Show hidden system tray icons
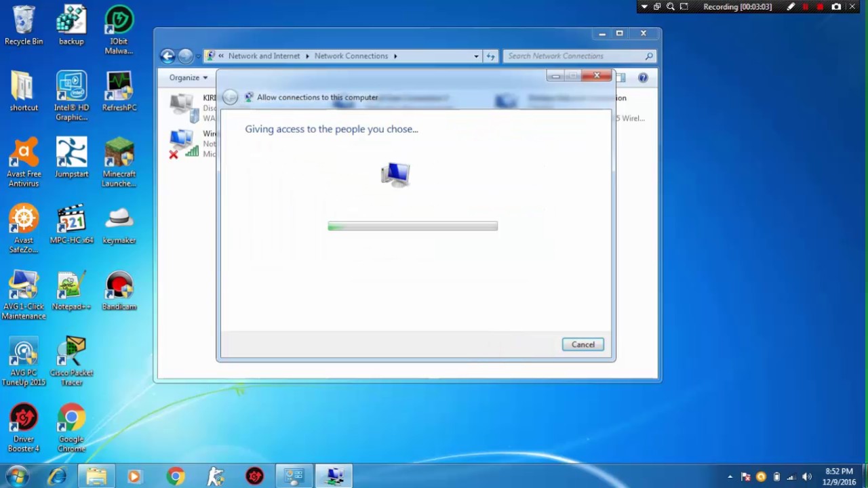This screenshot has width=868, height=488. (x=730, y=477)
